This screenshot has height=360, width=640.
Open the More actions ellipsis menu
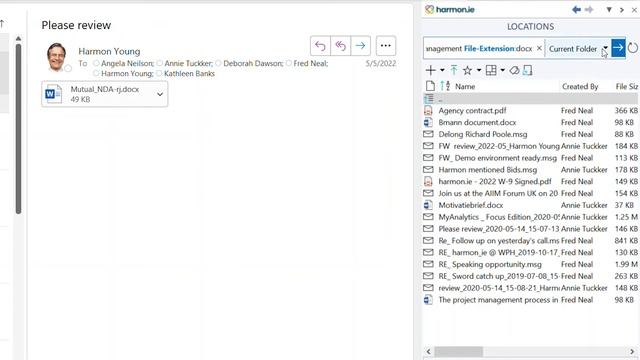click(x=386, y=46)
